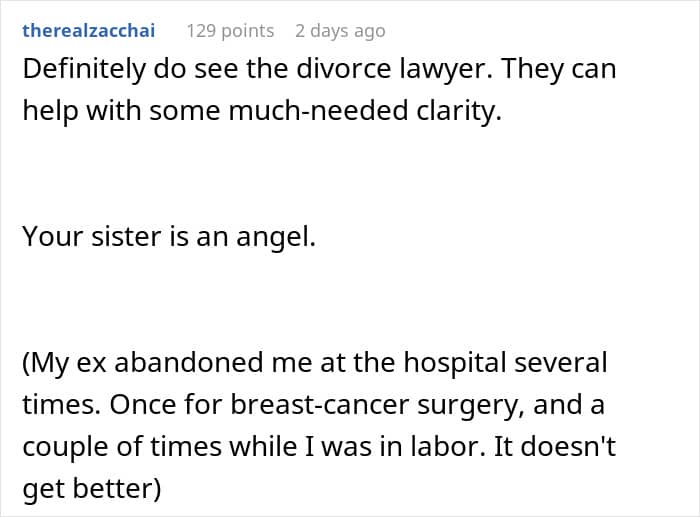The height and width of the screenshot is (517, 700).
Task: Click the words "It doesn't"
Action: 555,446
